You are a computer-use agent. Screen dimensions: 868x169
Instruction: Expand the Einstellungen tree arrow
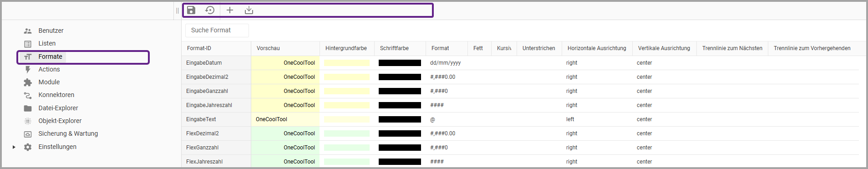14,147
